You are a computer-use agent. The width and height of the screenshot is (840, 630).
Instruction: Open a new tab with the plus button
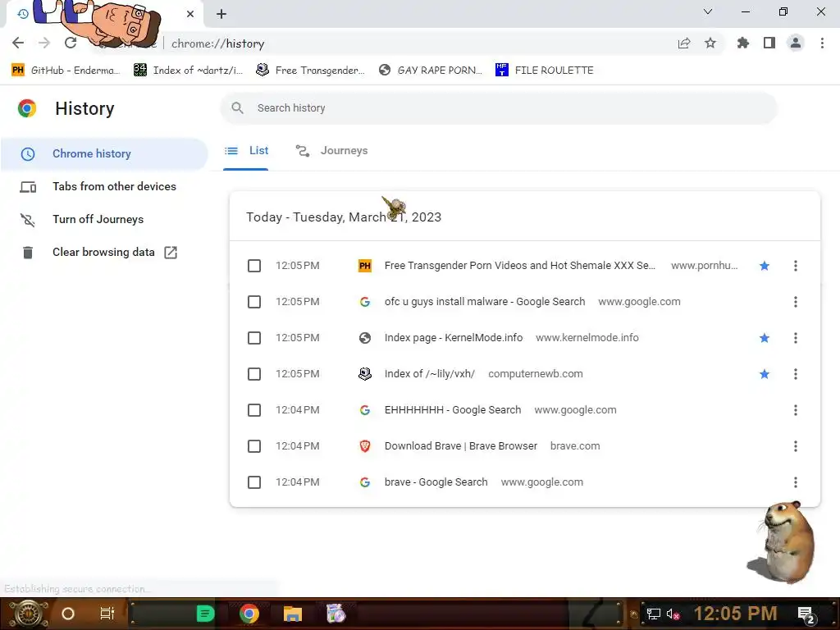pyautogui.click(x=221, y=14)
